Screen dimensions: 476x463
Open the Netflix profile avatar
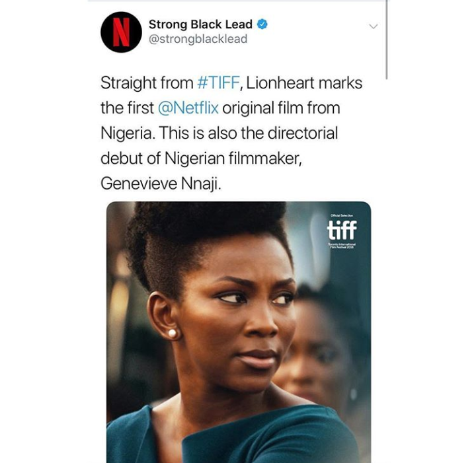(x=121, y=32)
